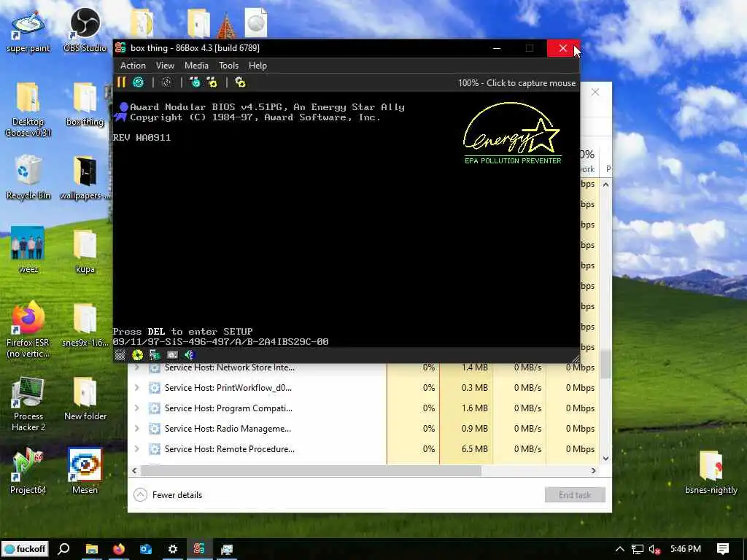Pause the 86Box emulation
This screenshot has height=560, width=747.
122,82
